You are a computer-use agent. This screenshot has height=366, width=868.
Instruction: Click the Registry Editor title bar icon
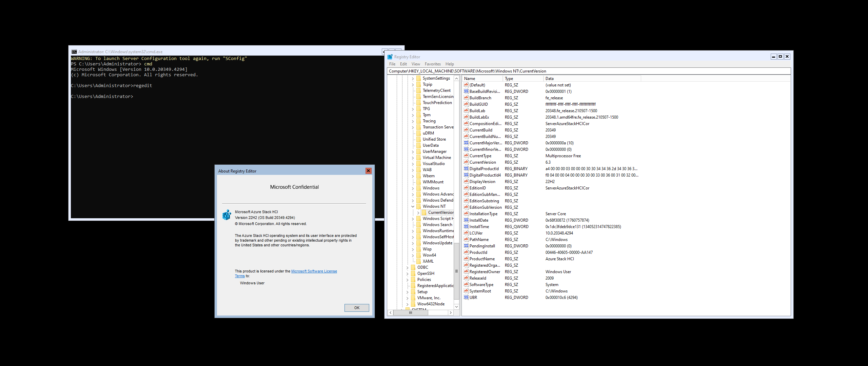390,57
